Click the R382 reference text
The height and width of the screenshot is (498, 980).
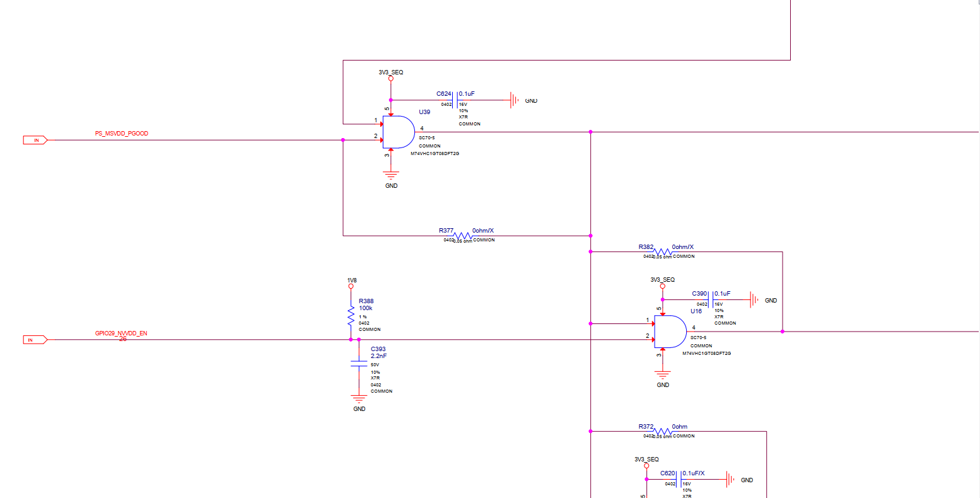point(646,247)
